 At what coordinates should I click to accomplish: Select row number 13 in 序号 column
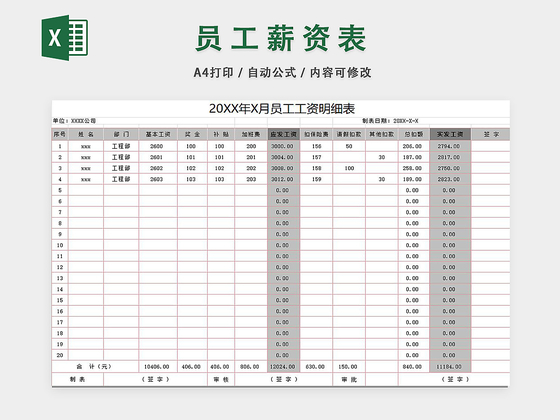[x=60, y=278]
